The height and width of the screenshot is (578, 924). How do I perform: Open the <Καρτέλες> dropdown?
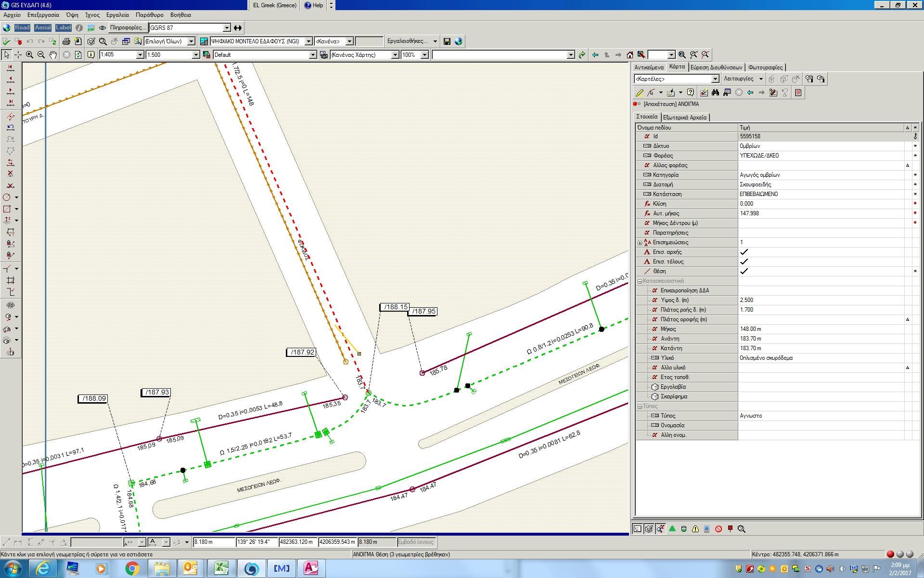click(715, 79)
